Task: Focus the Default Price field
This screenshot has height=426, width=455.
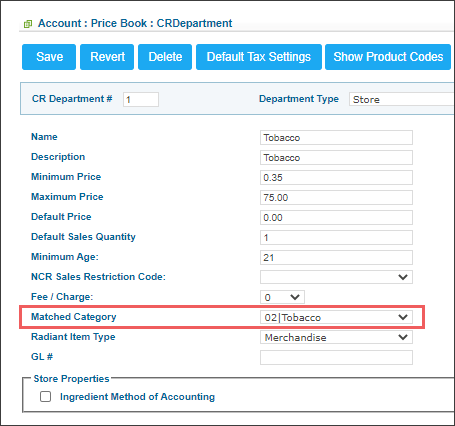Action: tap(336, 218)
